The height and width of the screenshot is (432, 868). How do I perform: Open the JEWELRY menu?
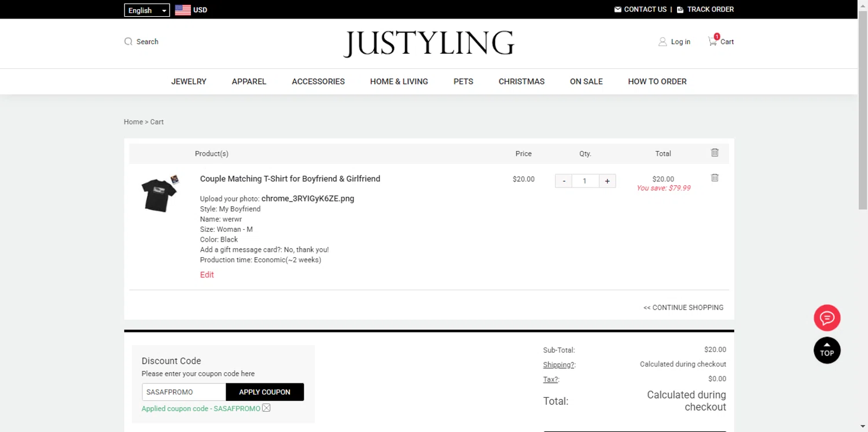[189, 82]
